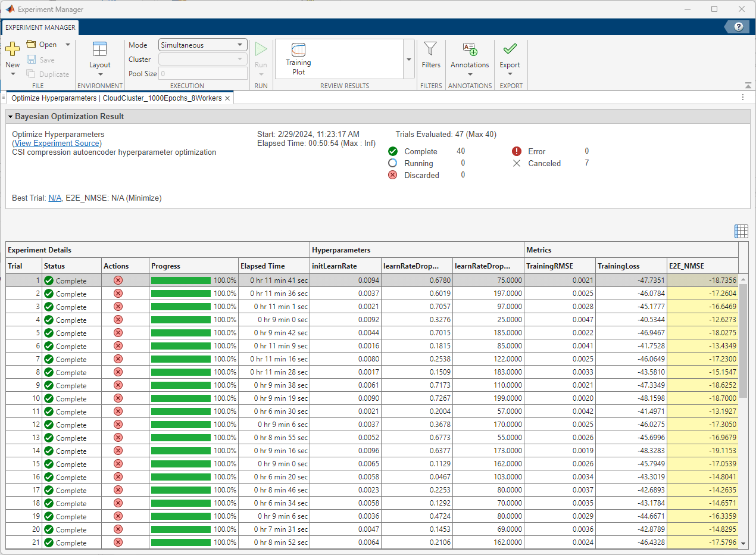Switch to the Experiment Manager ribbon tab
This screenshot has height=555, width=756.
(x=39, y=27)
